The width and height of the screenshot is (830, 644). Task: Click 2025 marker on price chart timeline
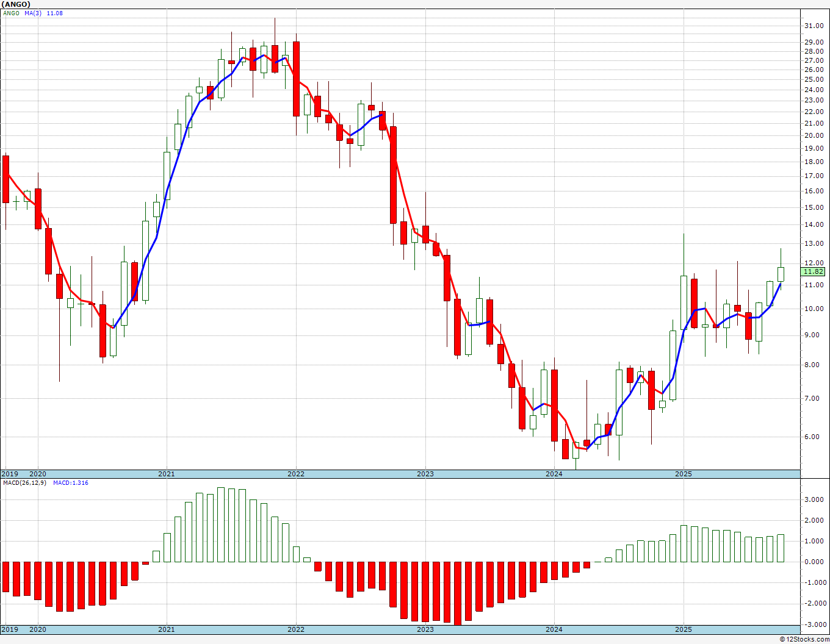(x=683, y=474)
